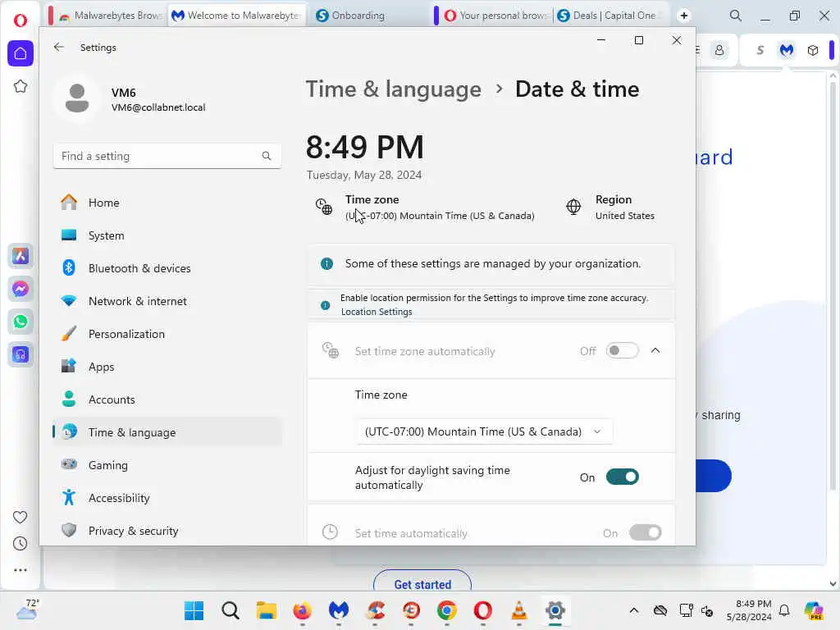Viewport: 840px width, 630px height.
Task: Go back with Settings arrow
Action: point(59,47)
